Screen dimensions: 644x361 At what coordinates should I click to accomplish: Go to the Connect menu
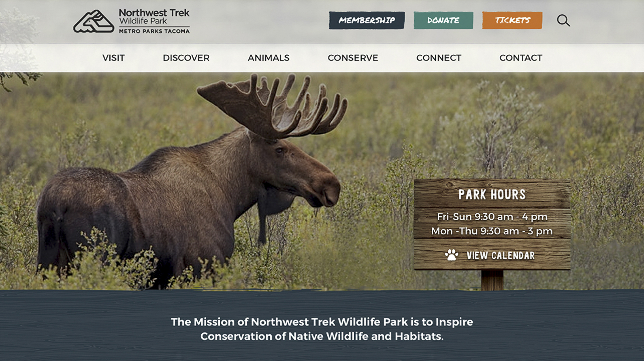point(439,58)
